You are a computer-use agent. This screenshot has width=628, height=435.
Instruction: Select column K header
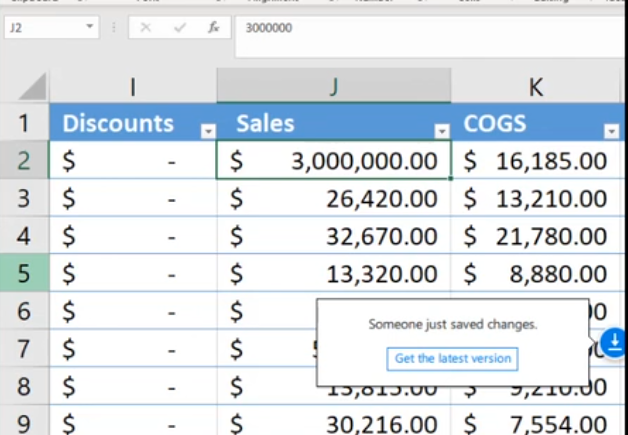pos(536,86)
